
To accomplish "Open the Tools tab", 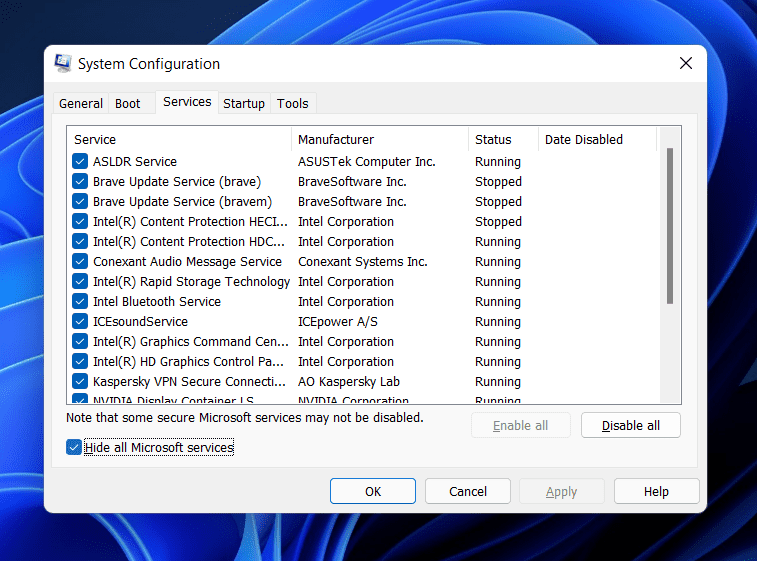I will point(293,104).
